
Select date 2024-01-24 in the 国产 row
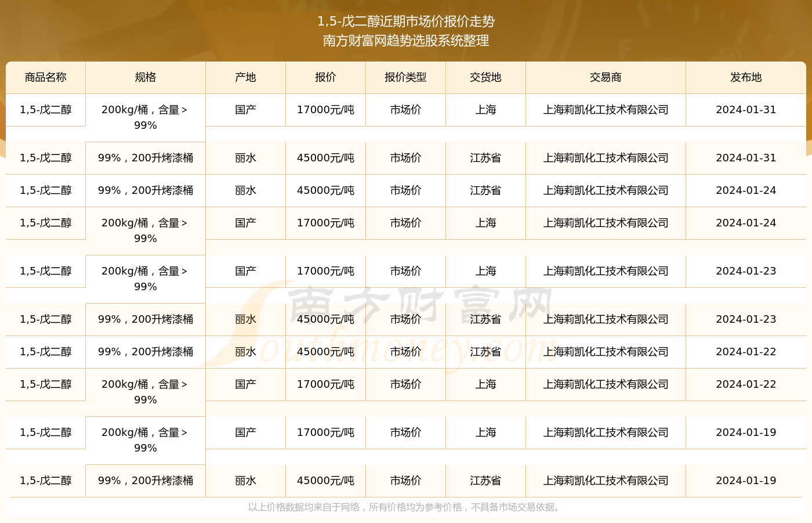pos(746,223)
